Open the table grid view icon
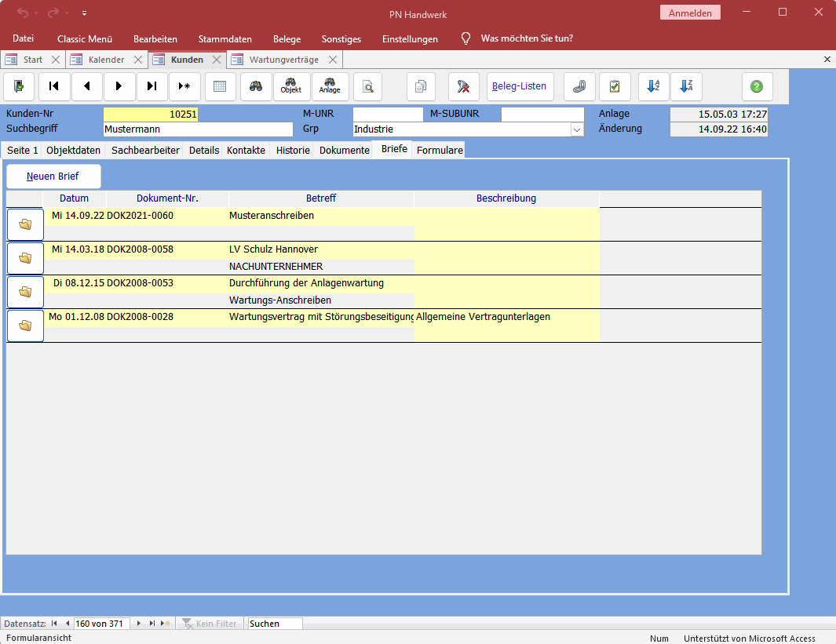Image resolution: width=836 pixels, height=644 pixels. [x=221, y=86]
